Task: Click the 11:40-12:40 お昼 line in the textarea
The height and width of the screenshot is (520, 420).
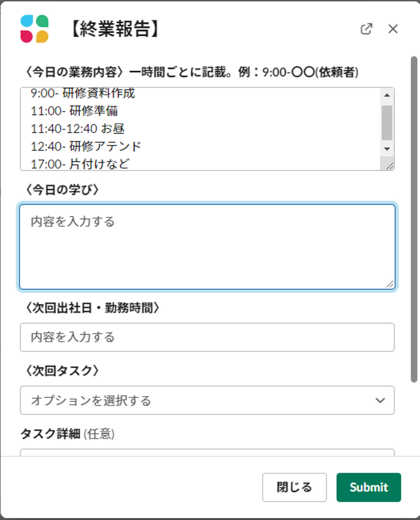Action: point(78,129)
